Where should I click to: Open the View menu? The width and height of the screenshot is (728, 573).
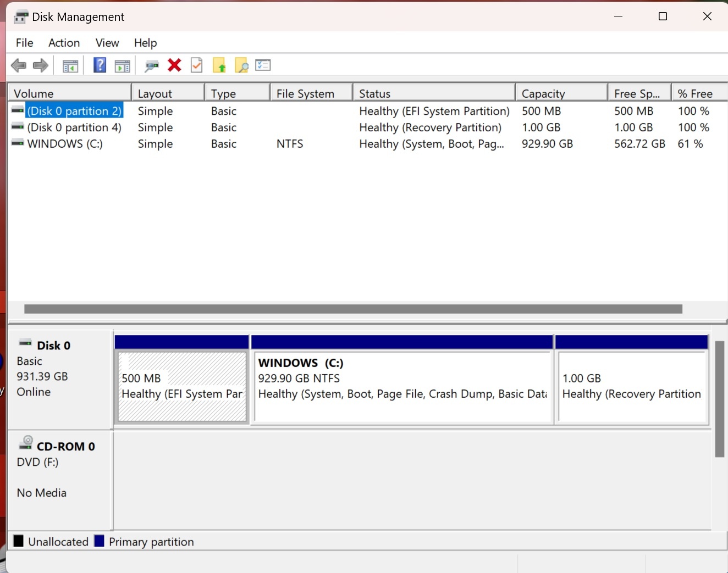click(107, 43)
